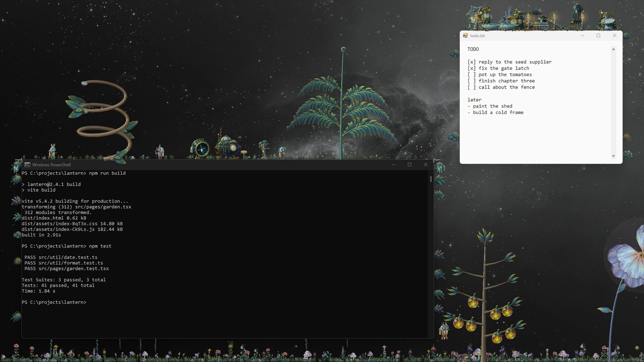The image size is (644, 362).
Task: Click line 'paint the shed'
Action: pos(490,106)
